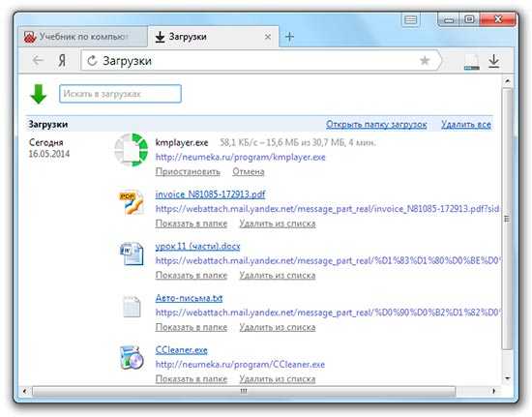
Task: Pause the kmplayer.exe download with Приостановить
Action: [188, 172]
